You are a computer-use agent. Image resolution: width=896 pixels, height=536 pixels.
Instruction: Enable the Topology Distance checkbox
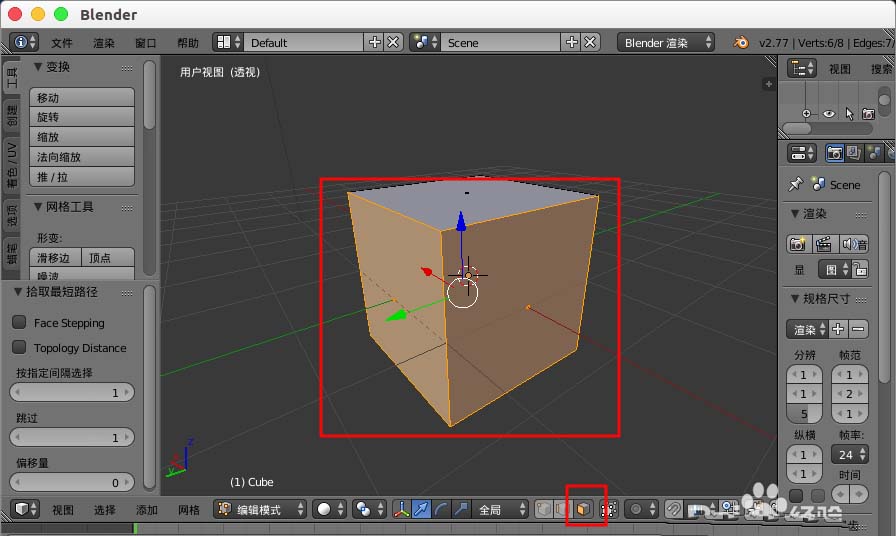pos(19,347)
